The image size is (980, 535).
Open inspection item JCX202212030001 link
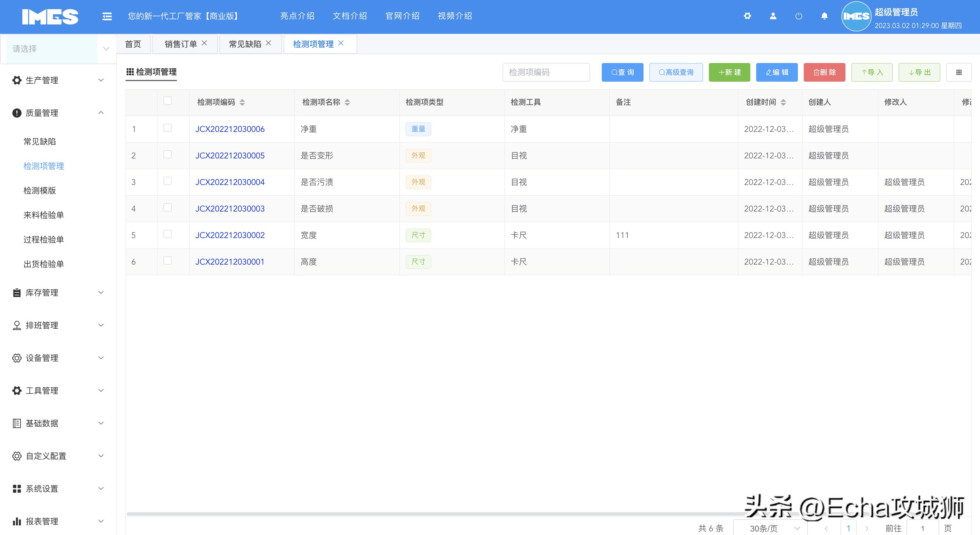pos(230,261)
